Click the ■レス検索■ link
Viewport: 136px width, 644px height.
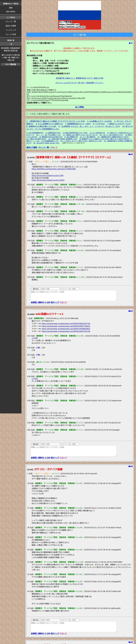tap(79, 107)
